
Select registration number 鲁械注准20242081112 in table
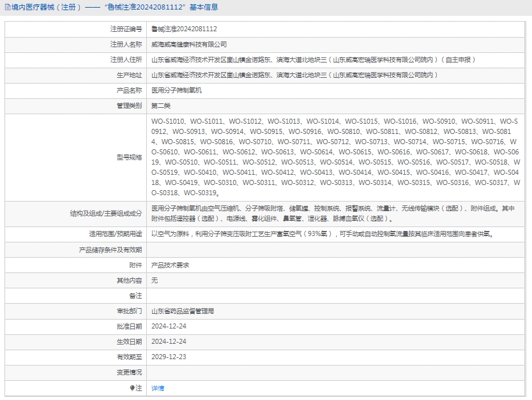point(184,29)
